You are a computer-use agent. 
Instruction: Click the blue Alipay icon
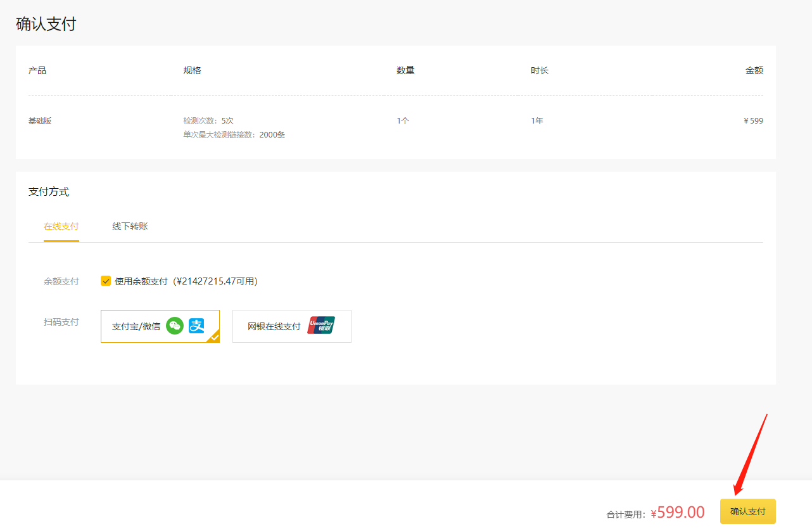[x=196, y=326]
